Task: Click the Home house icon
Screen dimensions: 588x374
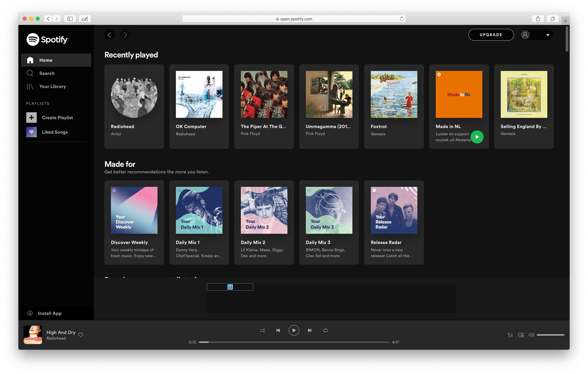Action: pyautogui.click(x=30, y=60)
